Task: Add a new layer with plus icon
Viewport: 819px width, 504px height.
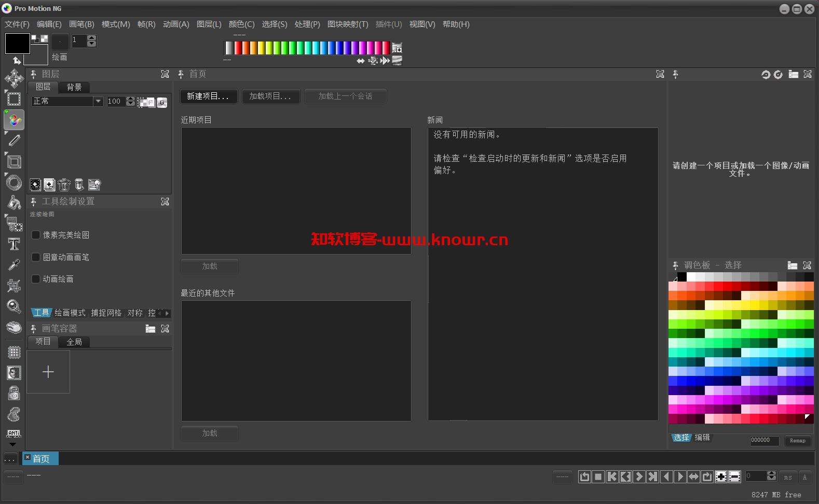Action: [49, 185]
